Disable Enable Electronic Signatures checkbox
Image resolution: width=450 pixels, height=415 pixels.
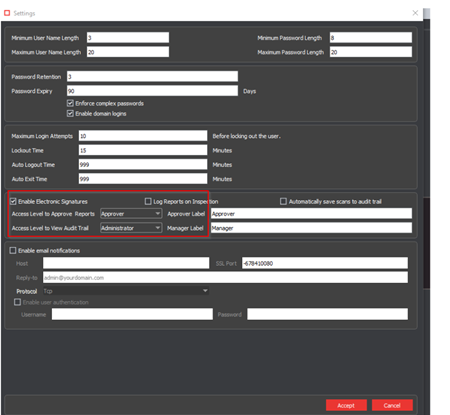(x=13, y=201)
